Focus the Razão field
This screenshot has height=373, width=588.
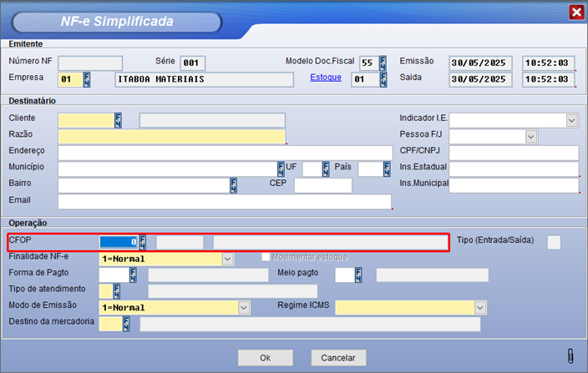click(x=172, y=137)
